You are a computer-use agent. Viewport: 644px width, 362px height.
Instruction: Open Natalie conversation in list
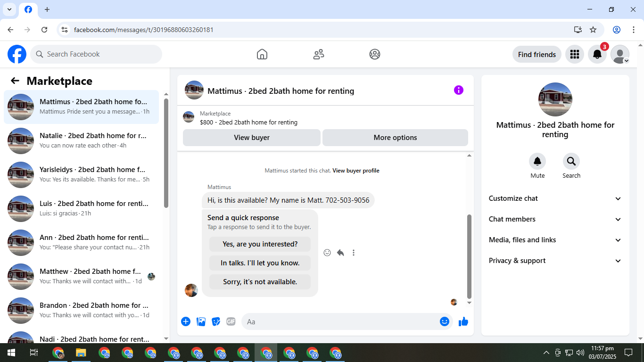[x=81, y=141]
